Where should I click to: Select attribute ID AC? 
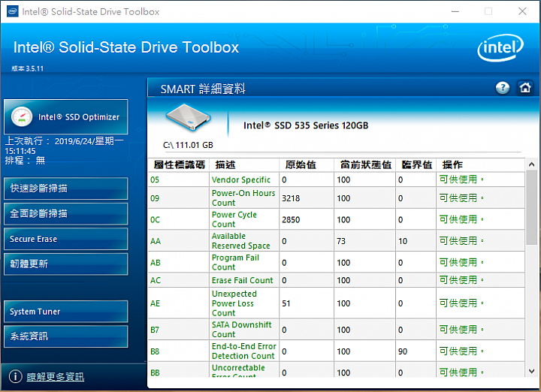pos(156,280)
